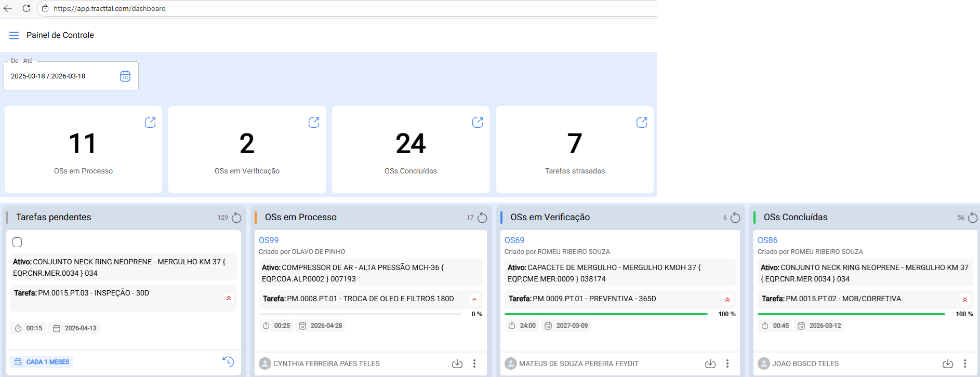The height and width of the screenshot is (377, 980).
Task: Open the OS99 work order link
Action: [x=269, y=240]
